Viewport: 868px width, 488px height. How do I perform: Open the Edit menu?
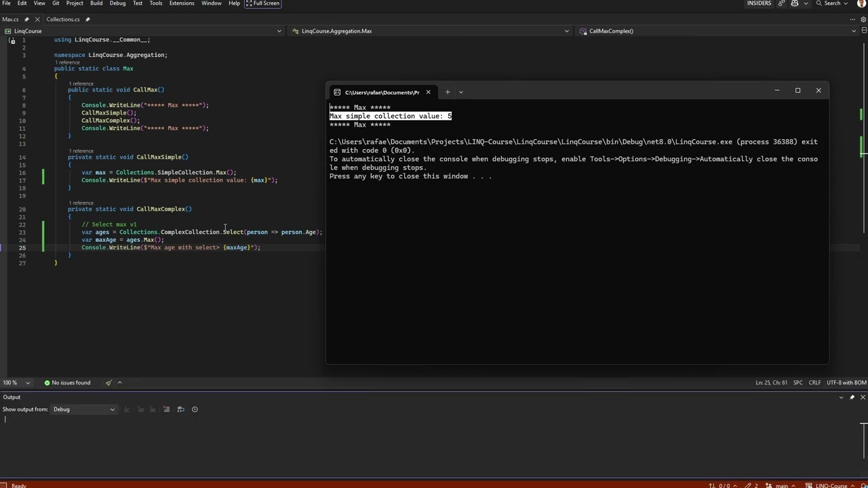coord(22,3)
